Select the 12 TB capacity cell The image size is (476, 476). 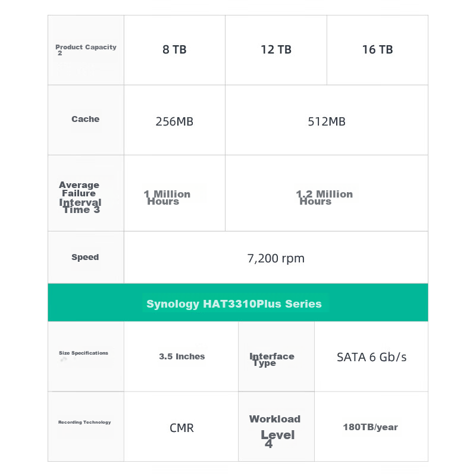click(276, 50)
